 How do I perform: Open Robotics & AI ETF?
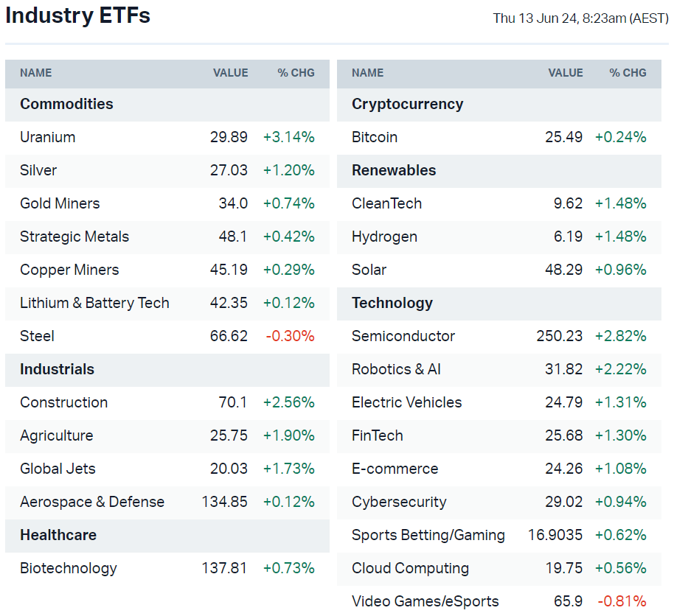[x=396, y=369]
